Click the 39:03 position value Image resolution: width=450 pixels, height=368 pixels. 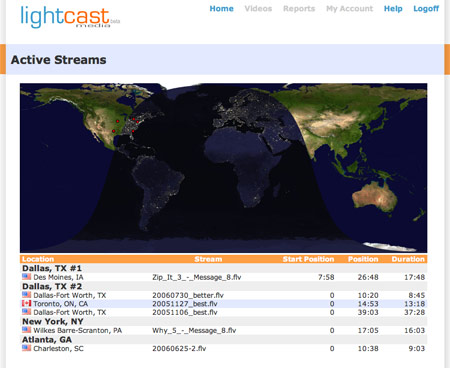coord(368,312)
